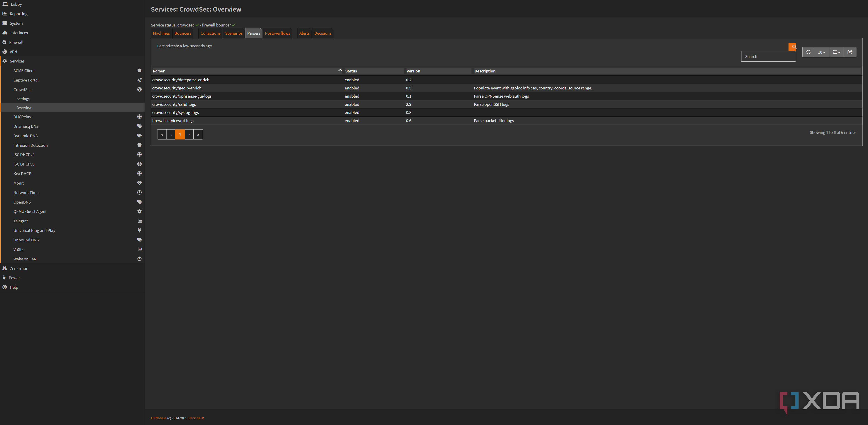Click the QEMU Guest Agent gear icon
868x425 pixels.
140,211
